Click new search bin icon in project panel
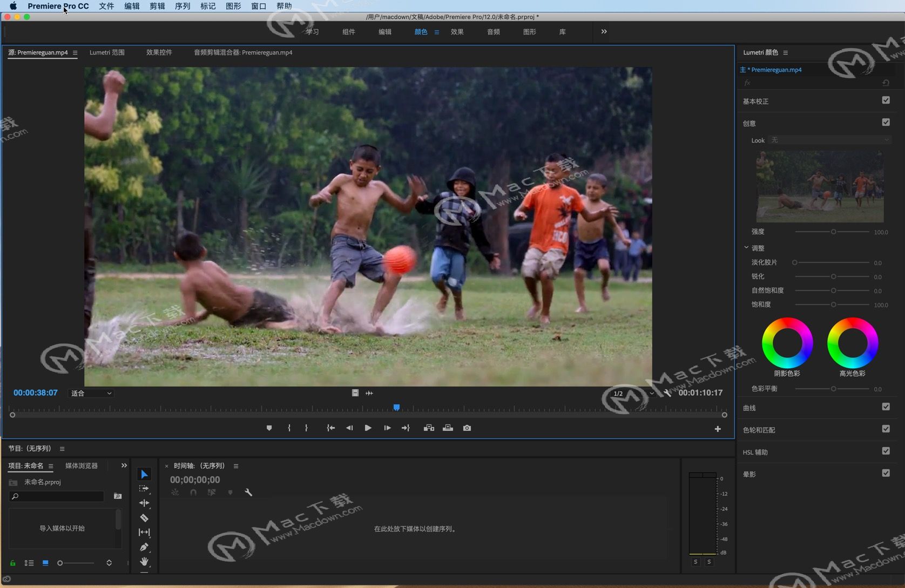905x588 pixels. [x=118, y=496]
